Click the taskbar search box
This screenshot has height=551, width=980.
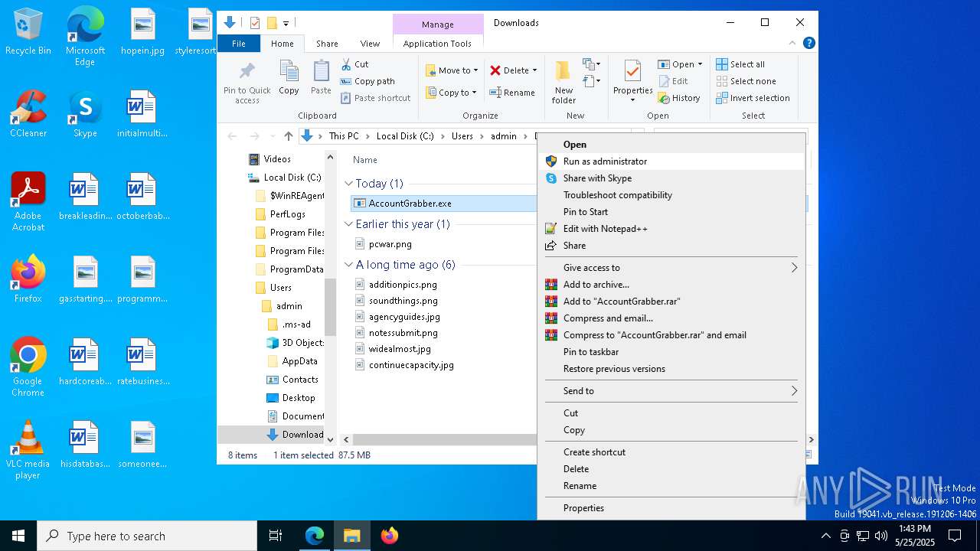[x=147, y=536]
